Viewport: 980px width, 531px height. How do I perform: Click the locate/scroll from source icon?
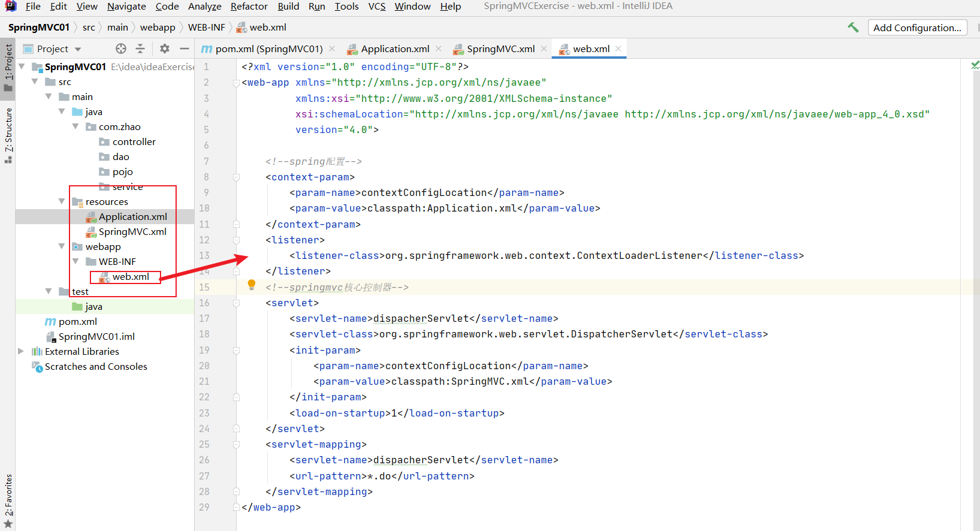[121, 49]
